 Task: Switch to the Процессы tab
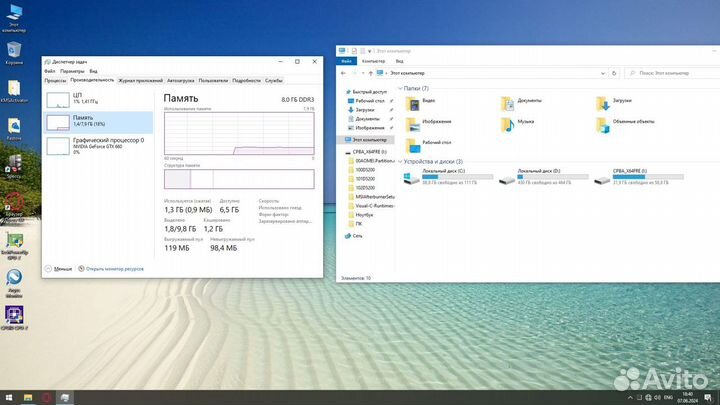[x=55, y=80]
